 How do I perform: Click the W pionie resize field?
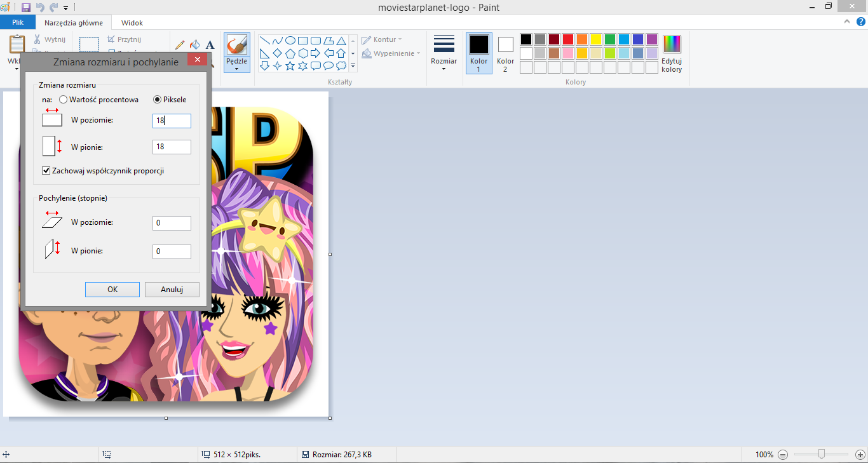coord(172,147)
